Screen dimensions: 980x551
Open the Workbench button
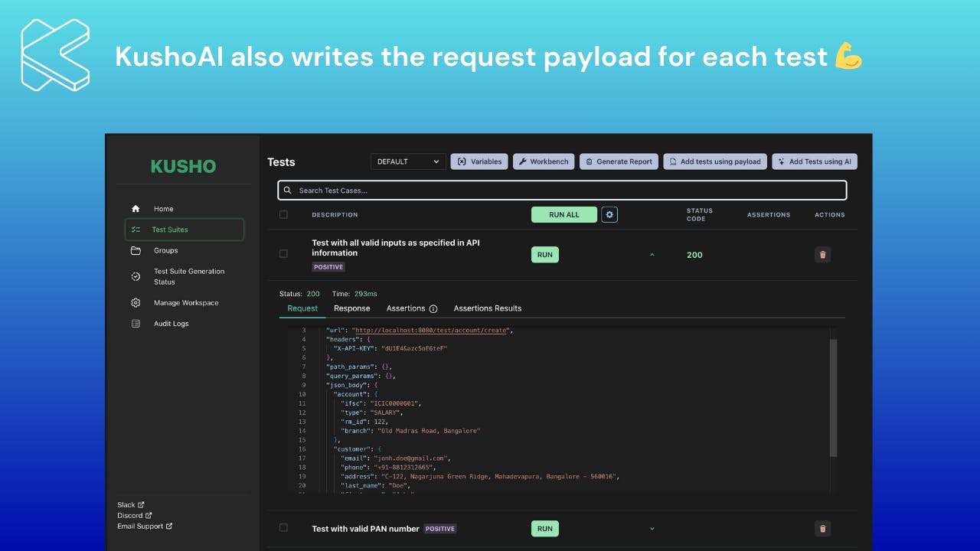pos(544,161)
